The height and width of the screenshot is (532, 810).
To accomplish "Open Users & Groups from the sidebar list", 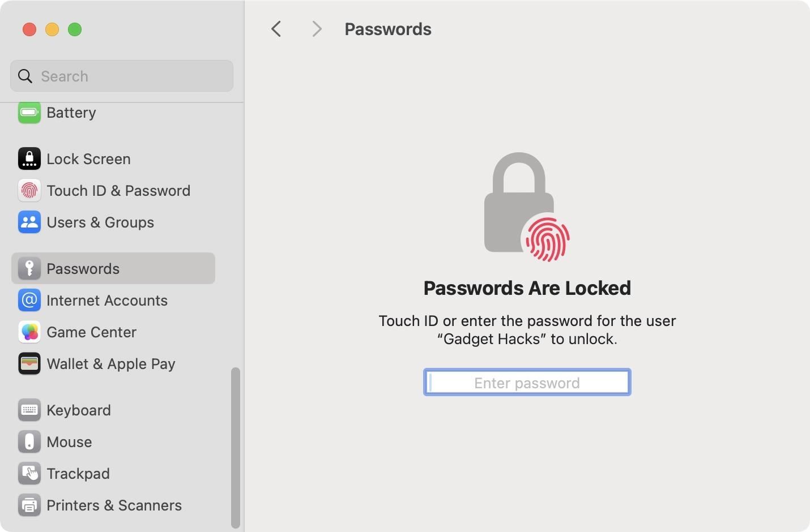I will 100,222.
